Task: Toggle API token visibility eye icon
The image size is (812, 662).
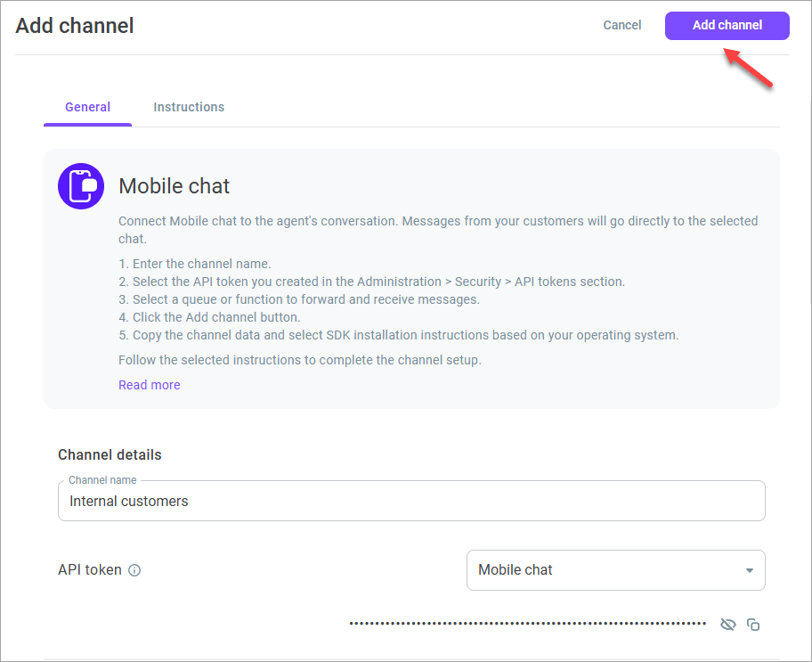Action: click(727, 625)
